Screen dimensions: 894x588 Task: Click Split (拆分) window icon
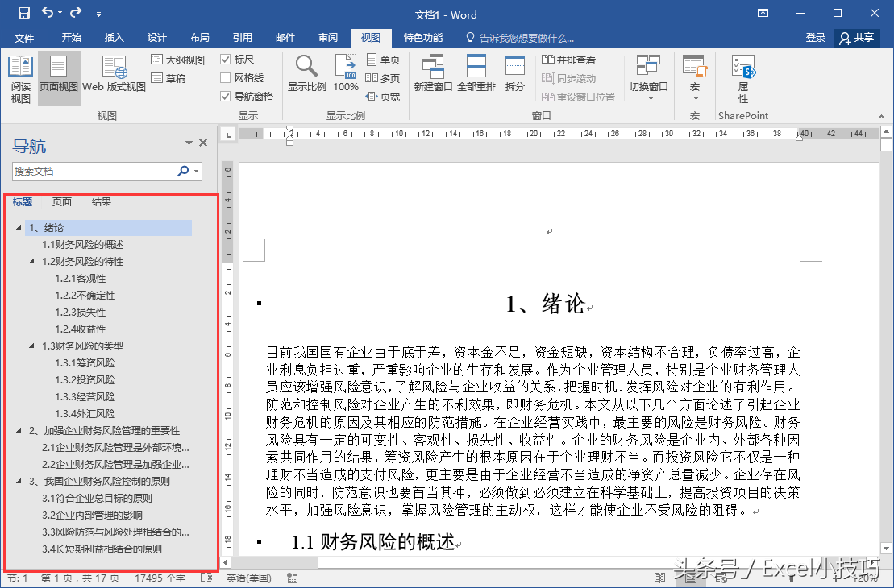[x=514, y=72]
